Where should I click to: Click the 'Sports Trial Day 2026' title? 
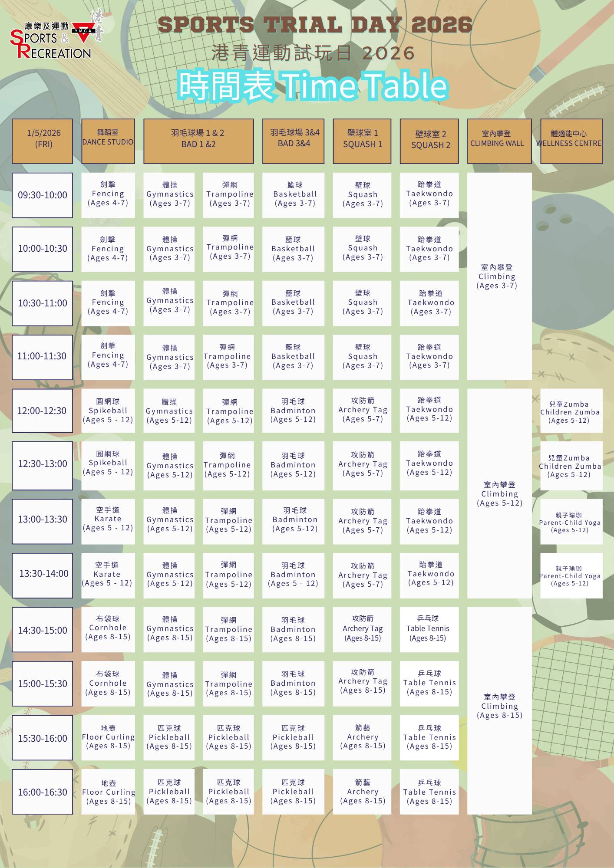click(315, 25)
